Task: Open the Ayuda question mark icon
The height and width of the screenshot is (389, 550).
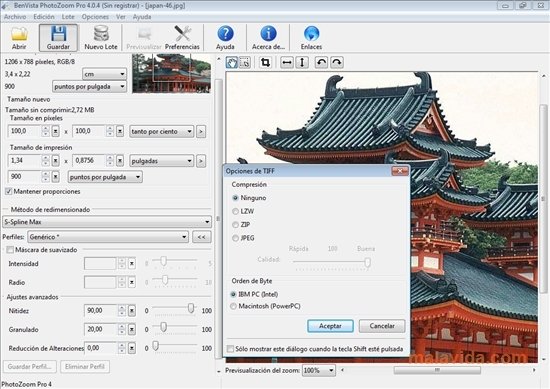Action: click(225, 38)
